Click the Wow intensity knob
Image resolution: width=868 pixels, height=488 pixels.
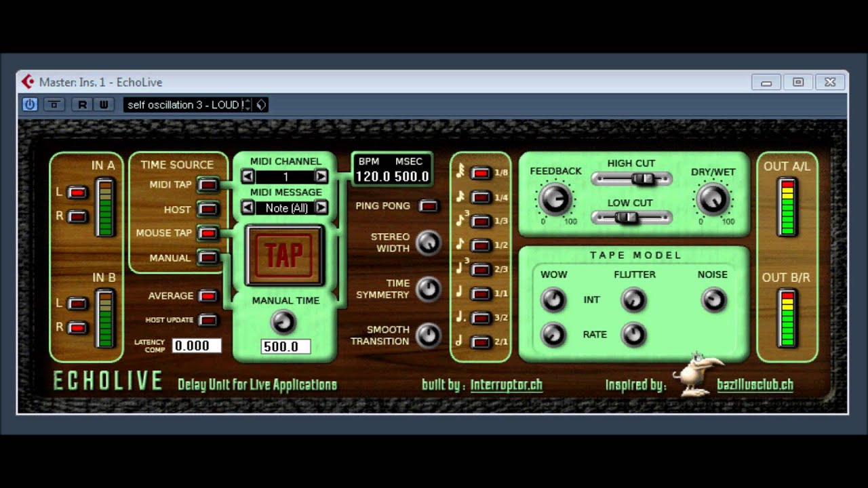554,300
